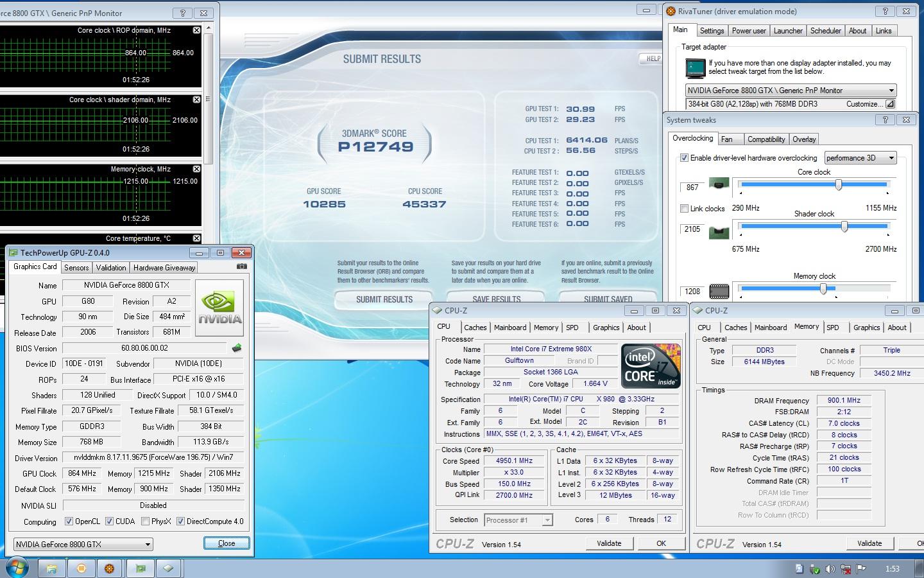Screen dimensions: 924x578
Task: Close the Core temperature graph
Action: click(196, 238)
